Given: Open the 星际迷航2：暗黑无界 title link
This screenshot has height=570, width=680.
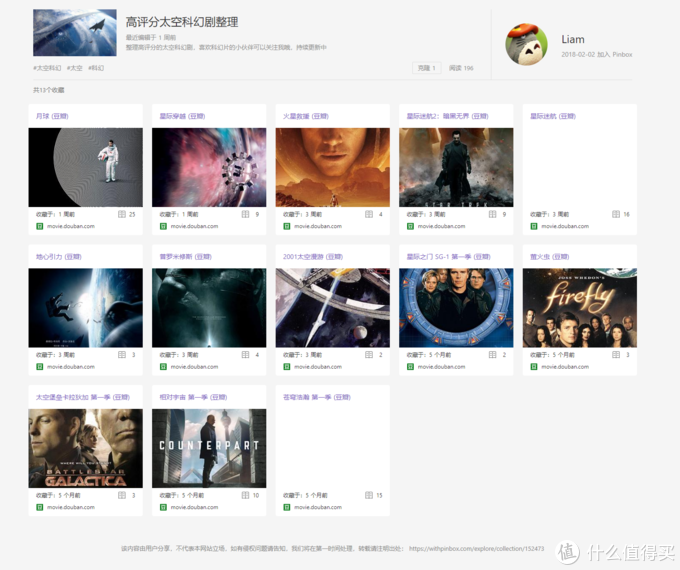Looking at the screenshot, I should [448, 116].
